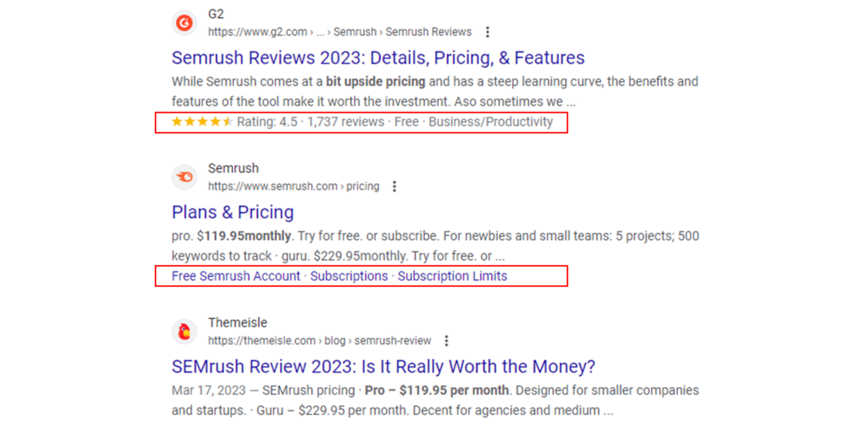Click the G2 favicon icon
868x434 pixels.
(x=184, y=22)
